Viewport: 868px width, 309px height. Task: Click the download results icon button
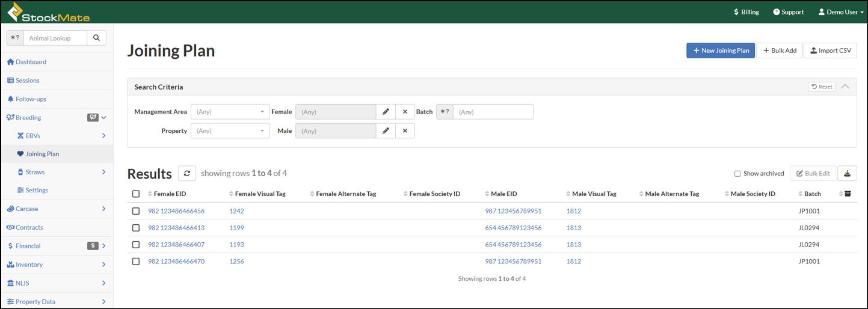point(847,174)
